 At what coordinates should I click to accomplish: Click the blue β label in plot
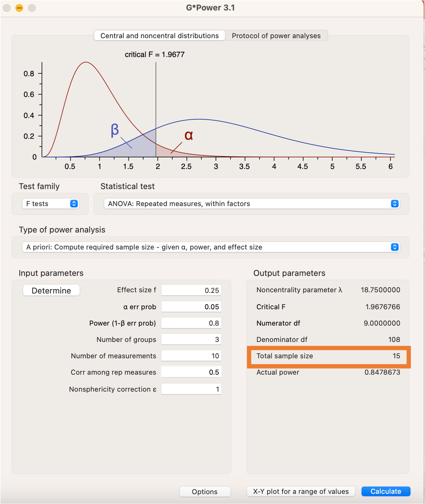[115, 130]
